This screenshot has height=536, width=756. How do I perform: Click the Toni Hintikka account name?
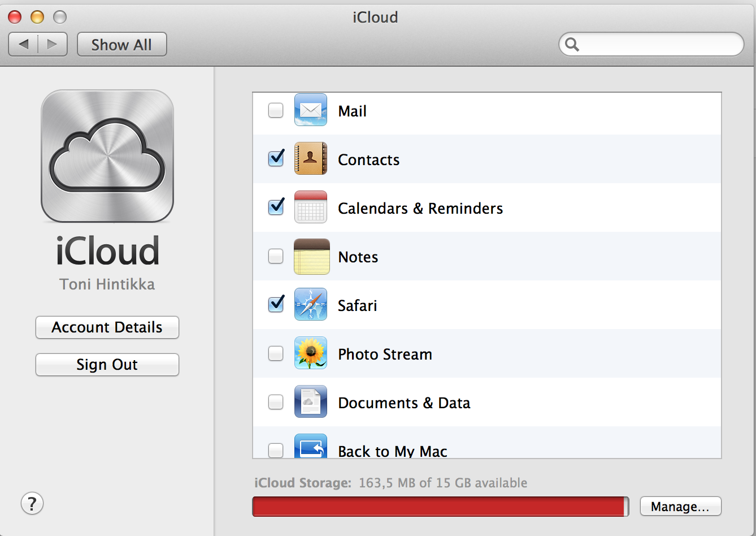point(107,284)
